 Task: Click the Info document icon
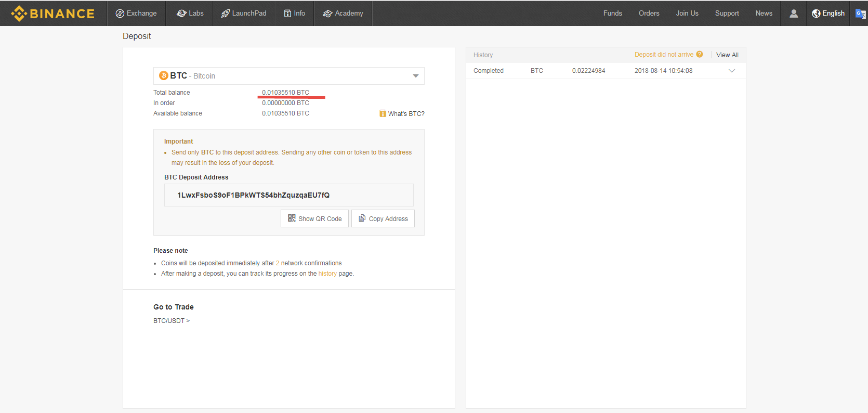pyautogui.click(x=287, y=14)
